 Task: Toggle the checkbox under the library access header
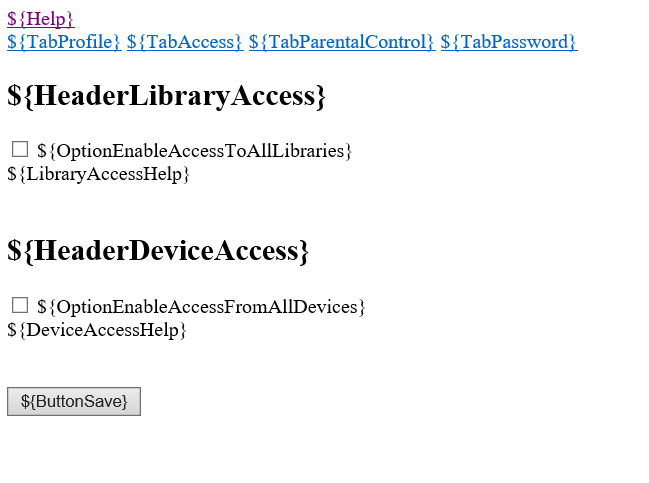click(20, 149)
